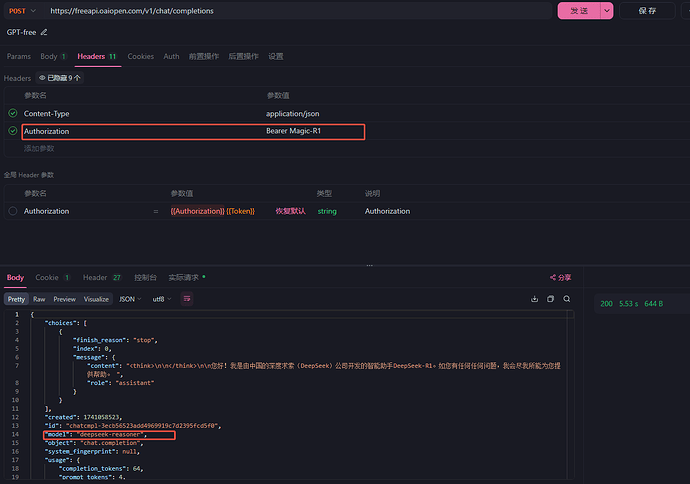Image resolution: width=690 pixels, height=484 pixels.
Task: Click the string type label in global headers
Action: (327, 211)
